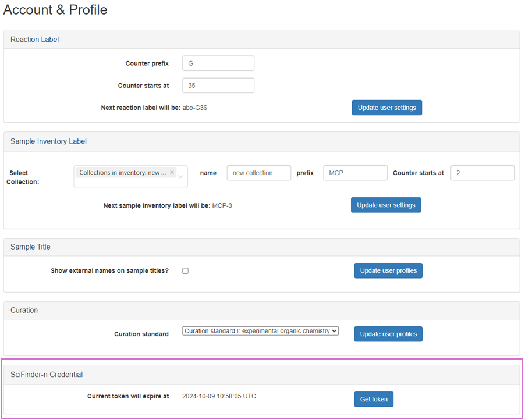Click Update user profiles in Curation section

tap(388, 334)
